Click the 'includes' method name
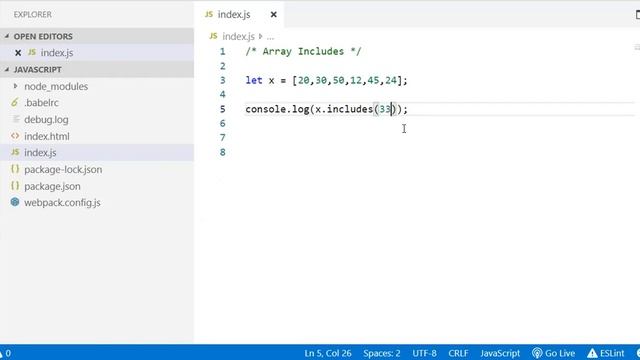This screenshot has height=360, width=640. coord(350,109)
